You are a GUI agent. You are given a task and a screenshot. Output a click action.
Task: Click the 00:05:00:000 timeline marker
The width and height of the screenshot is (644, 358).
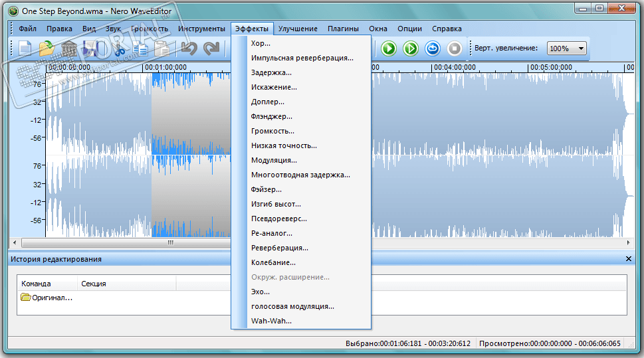click(x=551, y=67)
